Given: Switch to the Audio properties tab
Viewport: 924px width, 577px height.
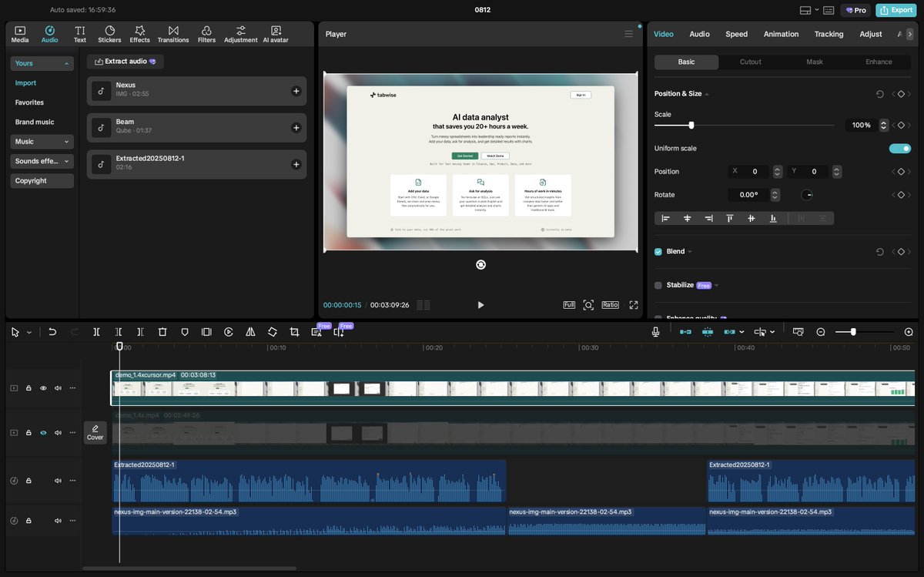Looking at the screenshot, I should pyautogui.click(x=699, y=34).
